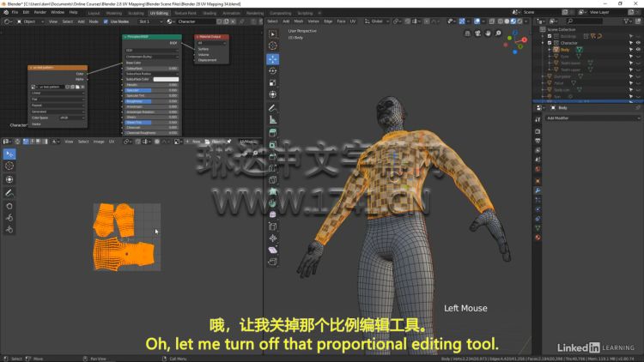
Task: Toggle camera view in viewport
Action: click(477, 33)
